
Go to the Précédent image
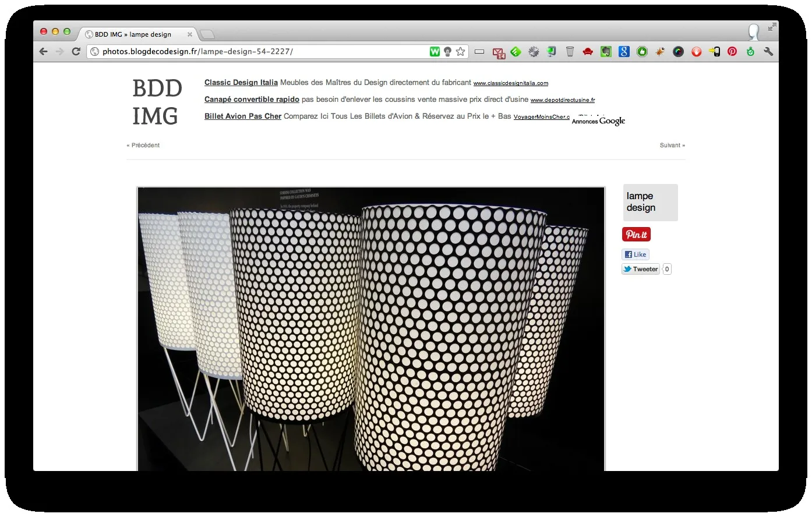(x=143, y=146)
